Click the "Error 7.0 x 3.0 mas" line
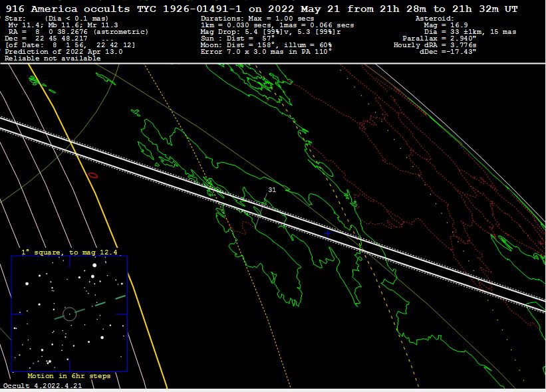The width and height of the screenshot is (546, 392). [266, 51]
